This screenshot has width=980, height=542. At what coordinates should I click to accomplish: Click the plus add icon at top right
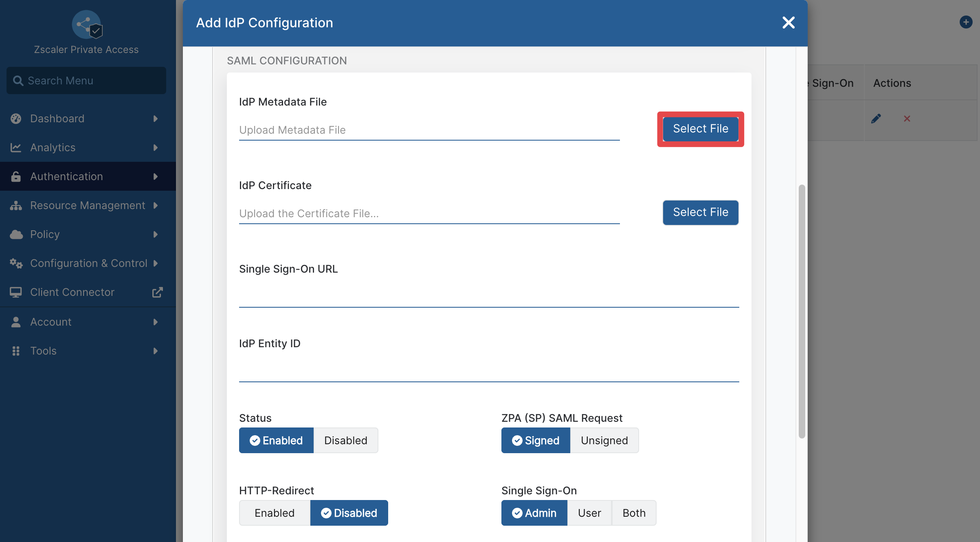(x=966, y=22)
